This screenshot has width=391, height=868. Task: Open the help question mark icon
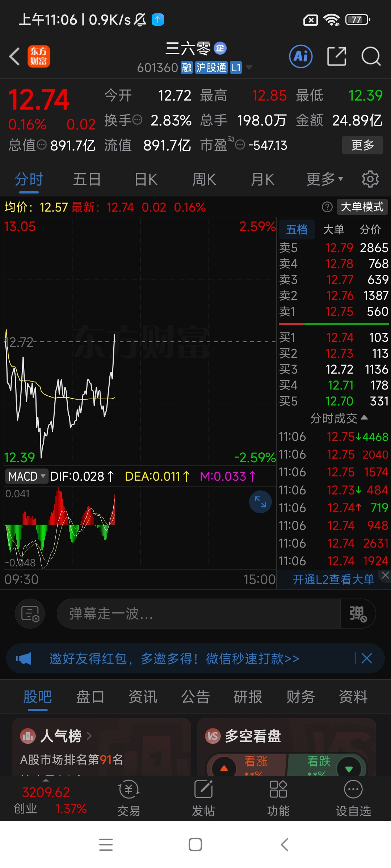(327, 207)
